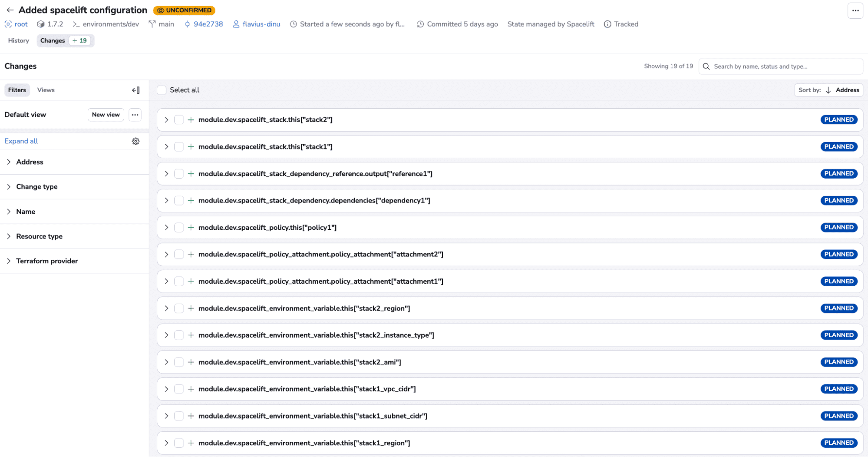This screenshot has width=868, height=457.
Task: Click the history icon beside Committed 5 days ago
Action: point(420,24)
